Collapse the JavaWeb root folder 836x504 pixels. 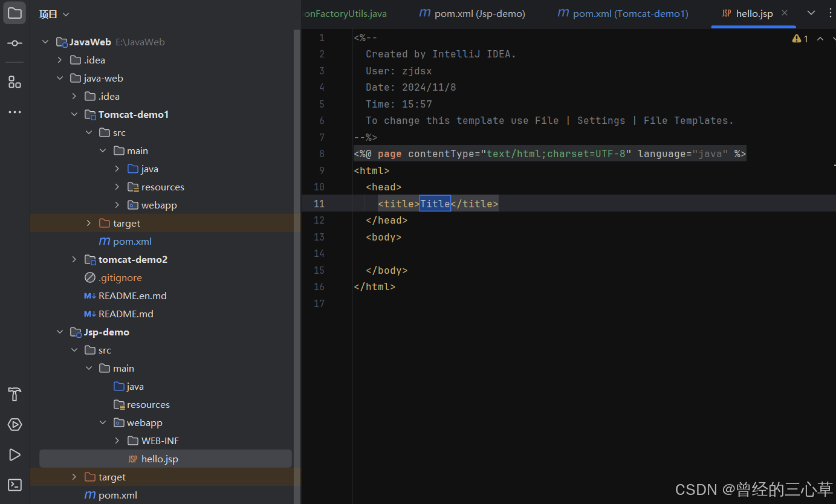click(x=45, y=42)
